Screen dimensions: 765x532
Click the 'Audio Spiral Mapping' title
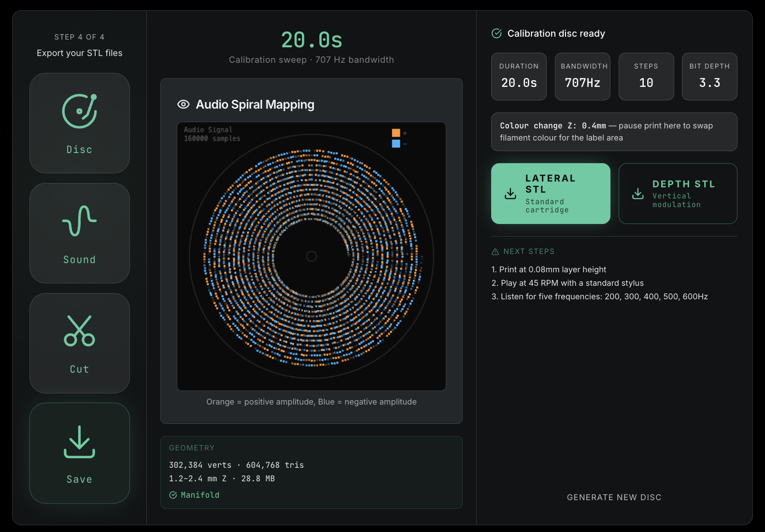pyautogui.click(x=255, y=104)
